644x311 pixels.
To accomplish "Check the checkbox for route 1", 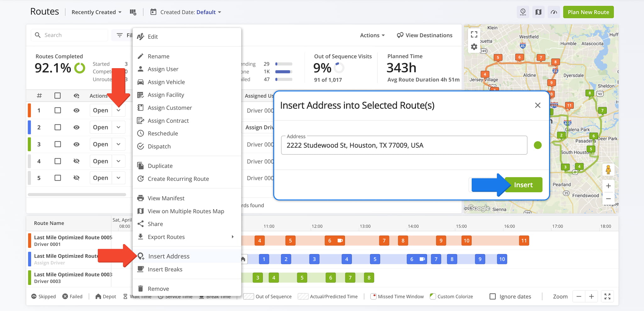I will coord(58,110).
